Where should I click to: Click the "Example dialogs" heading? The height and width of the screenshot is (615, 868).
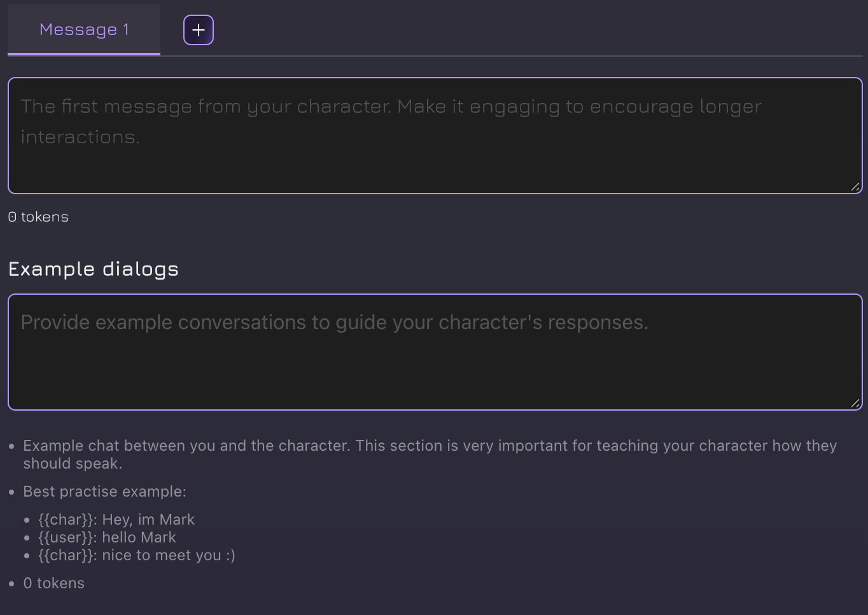94,269
